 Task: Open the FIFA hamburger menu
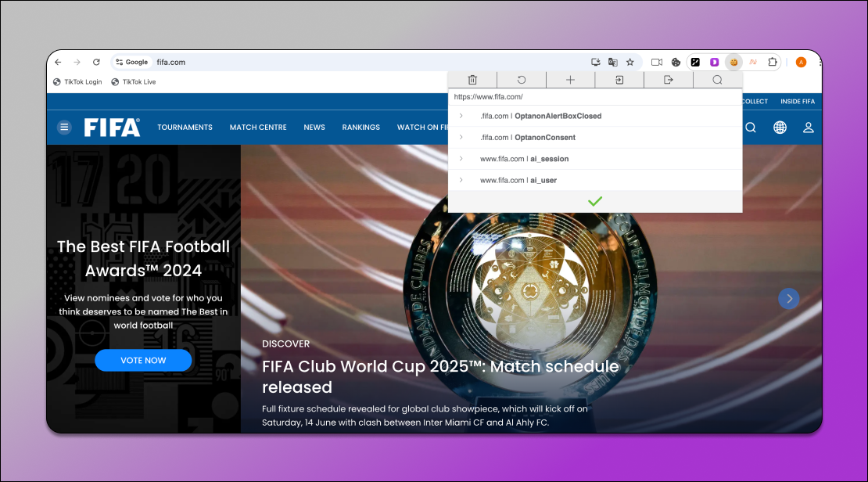(x=64, y=128)
